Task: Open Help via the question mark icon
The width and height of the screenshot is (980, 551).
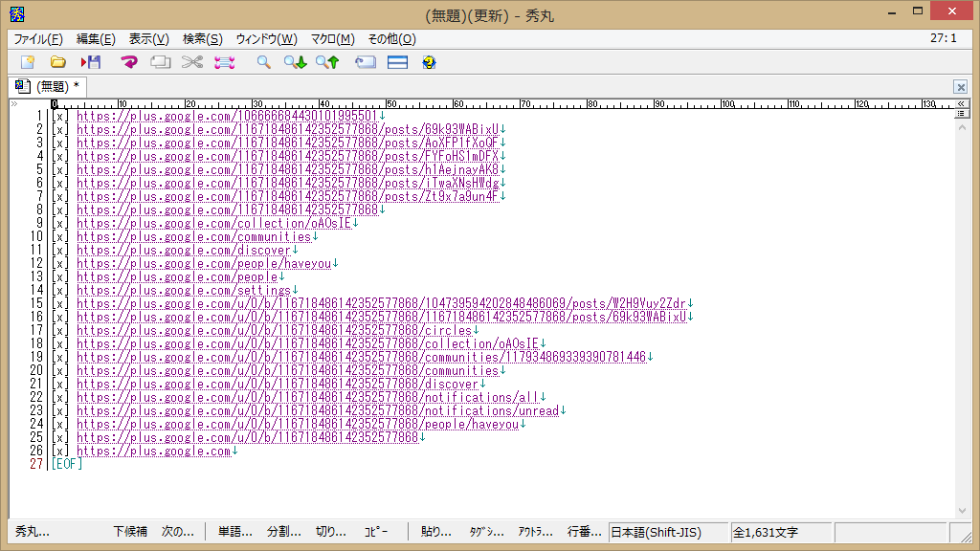Action: (x=429, y=62)
